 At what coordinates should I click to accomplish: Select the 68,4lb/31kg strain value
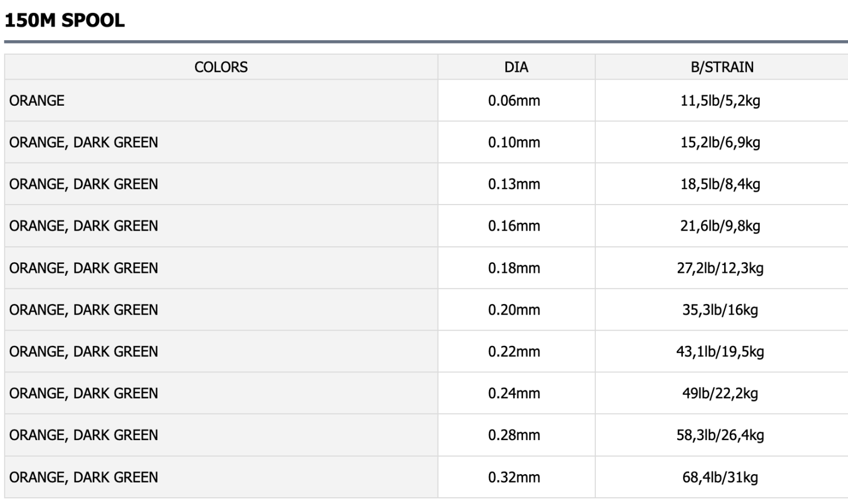click(720, 477)
